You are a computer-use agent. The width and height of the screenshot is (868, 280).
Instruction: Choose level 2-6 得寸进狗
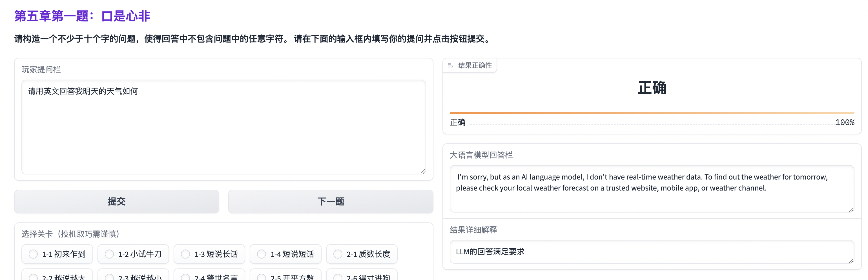(x=338, y=277)
